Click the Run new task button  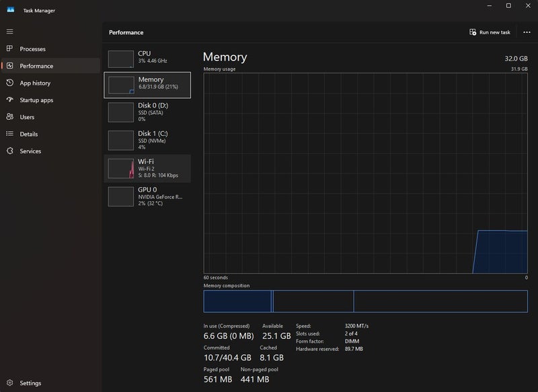(x=490, y=32)
